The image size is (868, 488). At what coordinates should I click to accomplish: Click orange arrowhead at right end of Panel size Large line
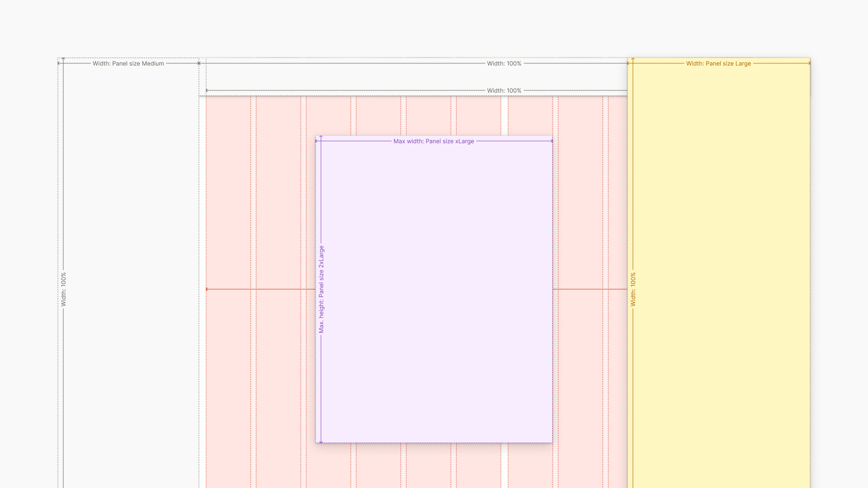[809, 64]
